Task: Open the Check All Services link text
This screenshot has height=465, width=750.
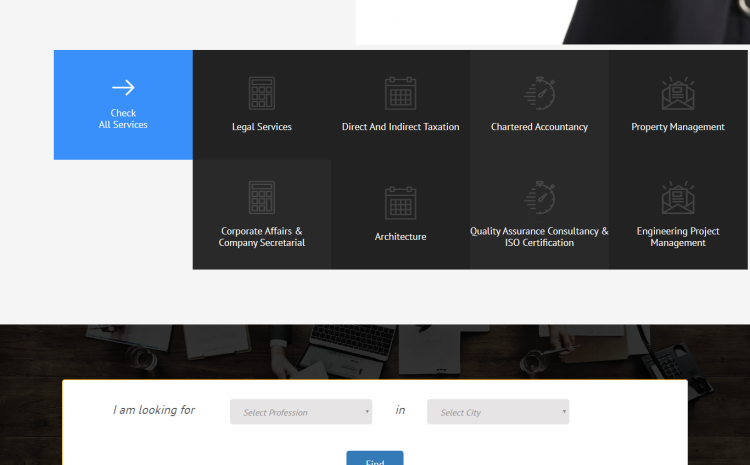Action: tap(123, 119)
